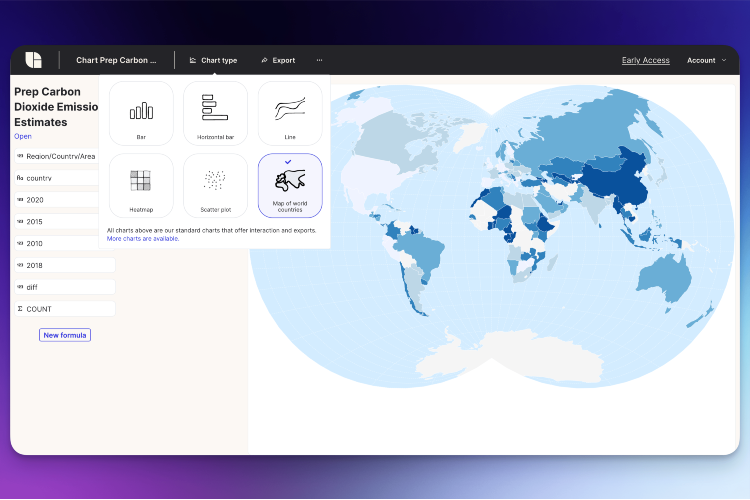Select the country field
The width and height of the screenshot is (750, 500).
coord(56,178)
